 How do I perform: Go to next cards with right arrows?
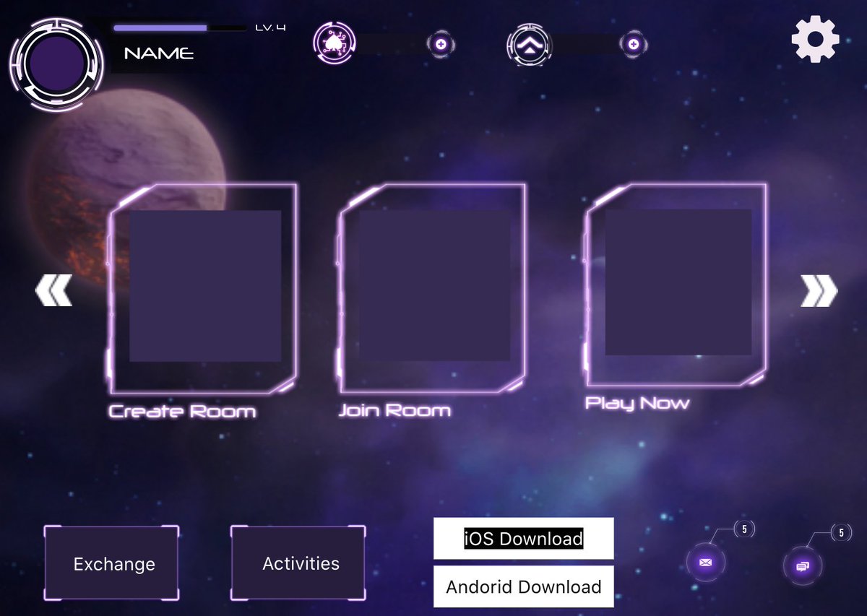click(x=819, y=291)
